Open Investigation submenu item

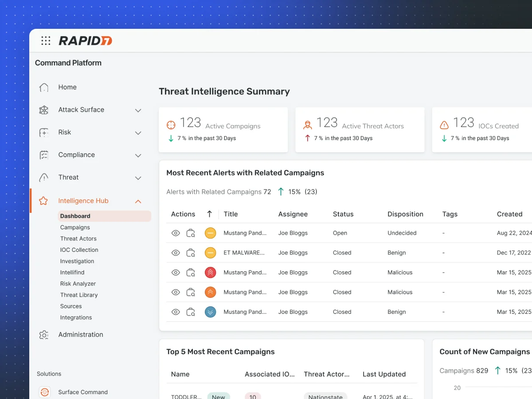pyautogui.click(x=77, y=261)
